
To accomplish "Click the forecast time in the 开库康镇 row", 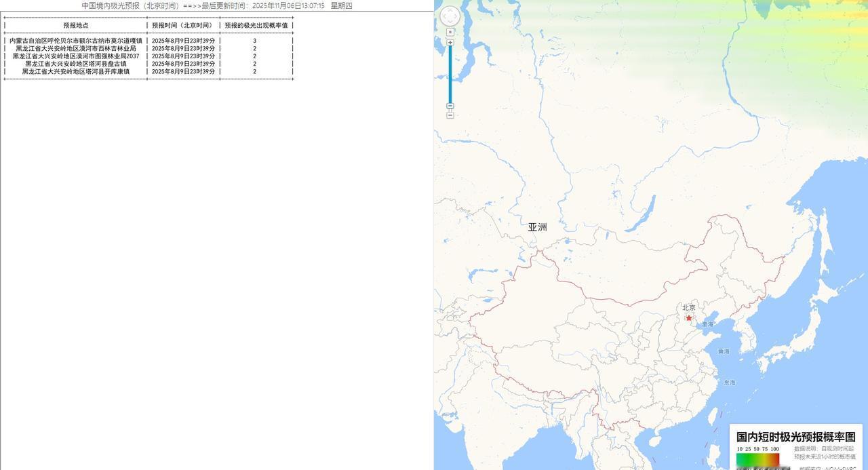I will pyautogui.click(x=183, y=71).
